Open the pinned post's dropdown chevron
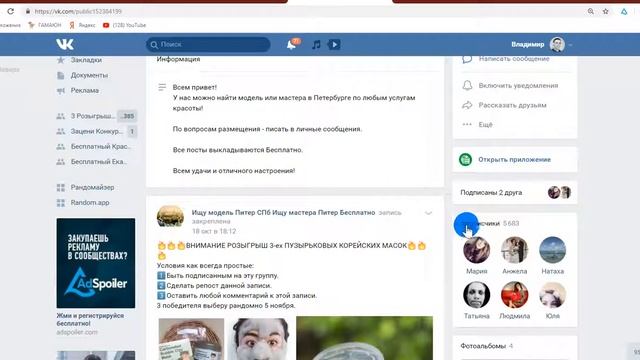The width and height of the screenshot is (640, 360). [x=428, y=213]
